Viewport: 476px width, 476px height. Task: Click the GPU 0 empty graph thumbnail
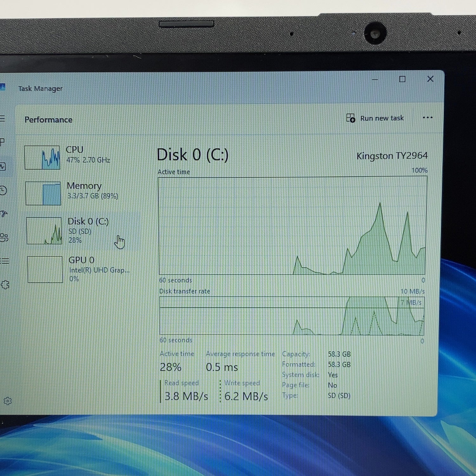[45, 269]
